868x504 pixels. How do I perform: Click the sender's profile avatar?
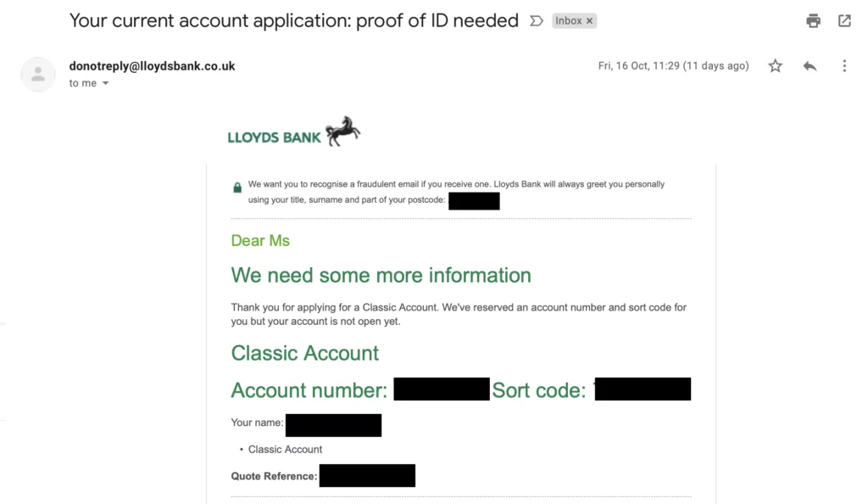[x=38, y=74]
